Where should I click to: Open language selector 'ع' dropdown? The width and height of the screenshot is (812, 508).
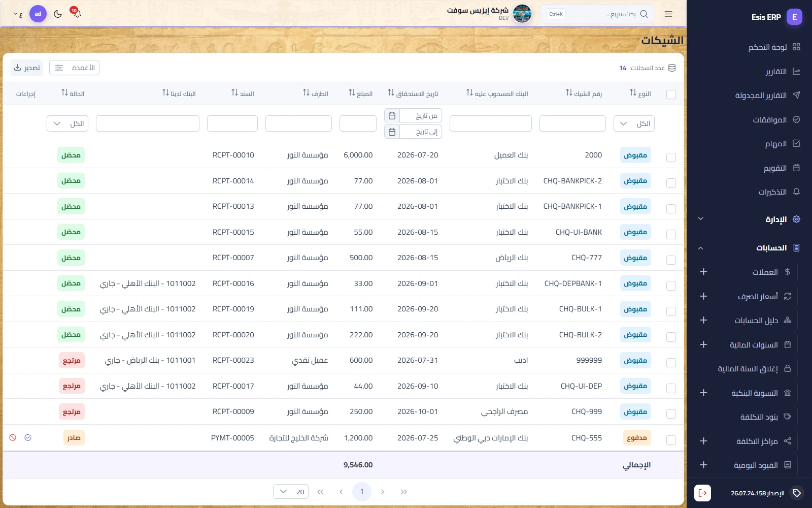coord(18,14)
